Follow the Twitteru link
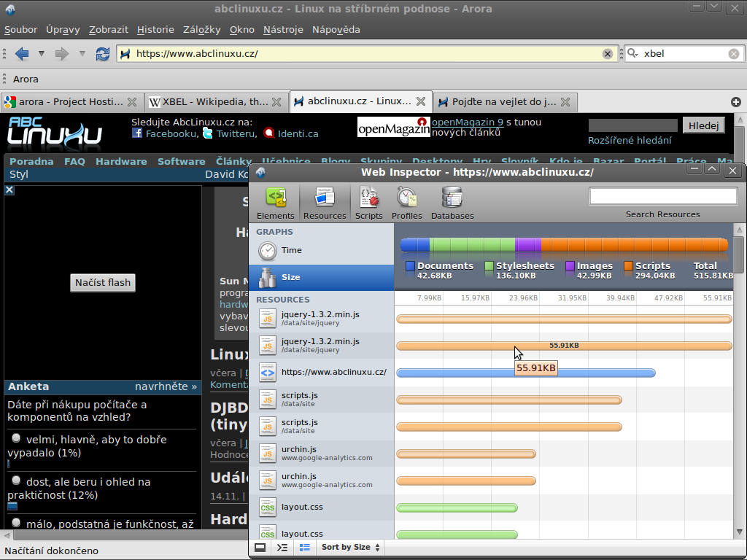The width and height of the screenshot is (747, 560). [x=236, y=134]
